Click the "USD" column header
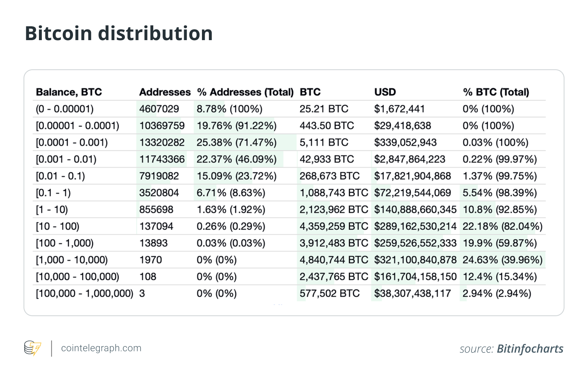The width and height of the screenshot is (588, 381). click(385, 92)
